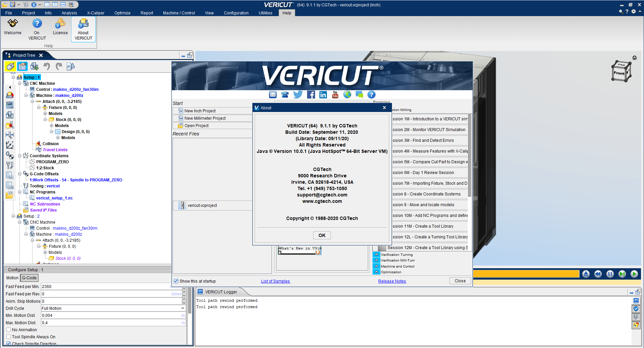Click the Fast Feed per Min. input field
The width and height of the screenshot is (644, 348).
click(111, 287)
